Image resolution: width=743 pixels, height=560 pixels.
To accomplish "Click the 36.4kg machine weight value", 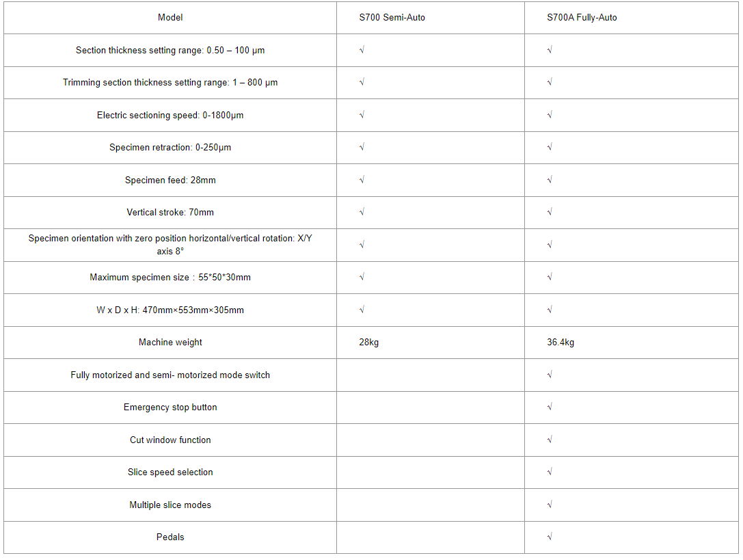I will pyautogui.click(x=560, y=342).
